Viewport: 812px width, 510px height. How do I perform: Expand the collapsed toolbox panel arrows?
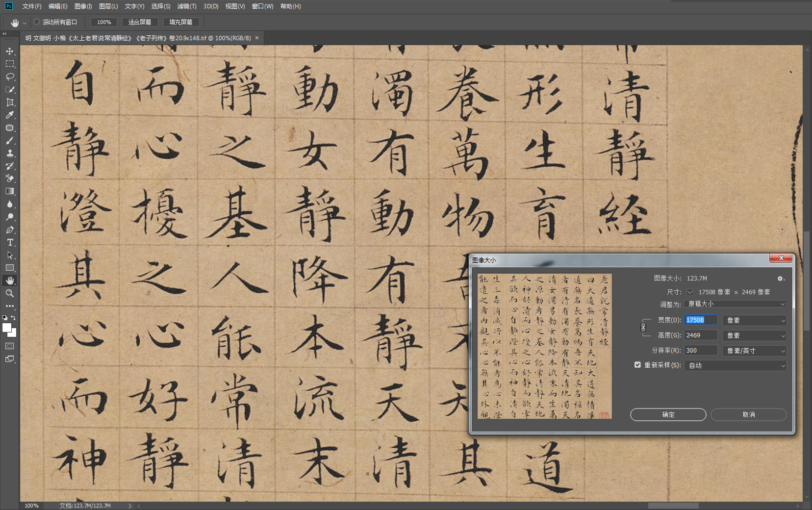4,34
